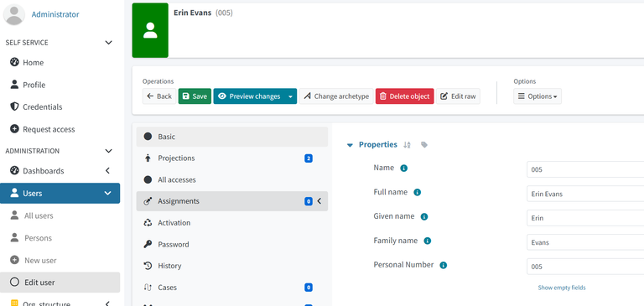Click the tag icon beside Properties

pos(424,144)
